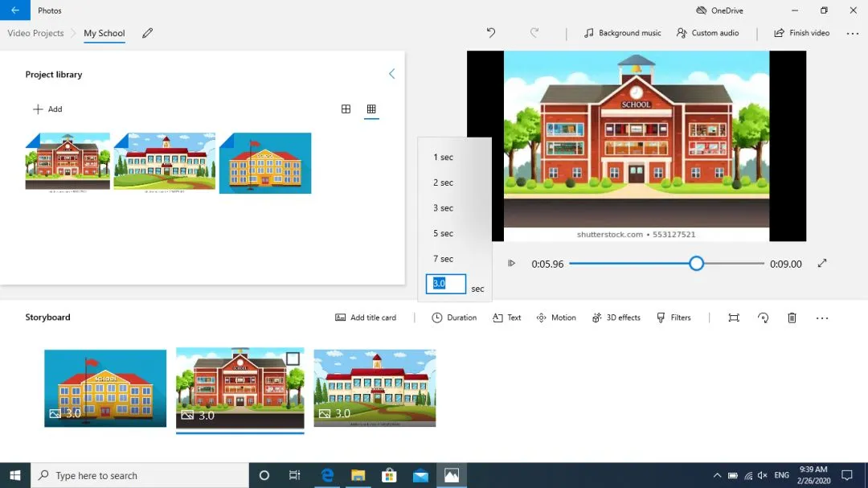This screenshot has width=868, height=488.
Task: Click the preview seek slider handle
Action: pos(696,264)
